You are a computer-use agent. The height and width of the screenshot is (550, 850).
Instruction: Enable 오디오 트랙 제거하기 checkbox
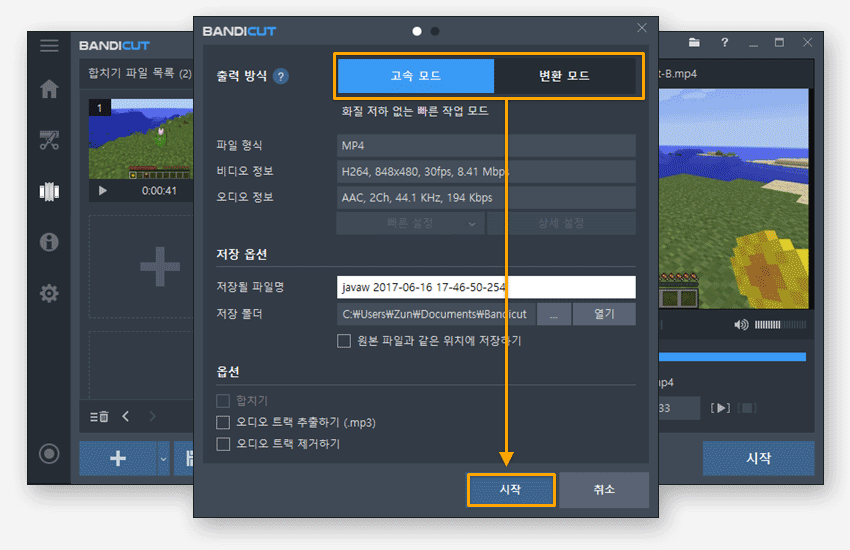coord(223,444)
